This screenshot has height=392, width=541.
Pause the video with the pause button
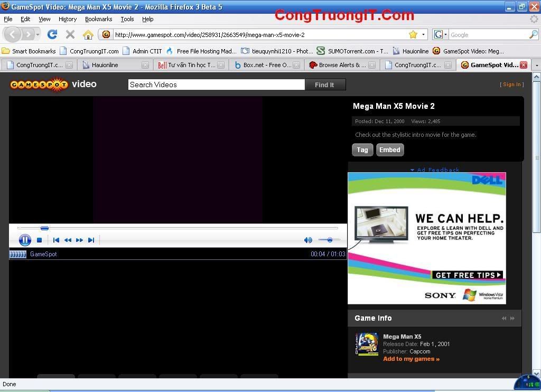tap(25, 240)
